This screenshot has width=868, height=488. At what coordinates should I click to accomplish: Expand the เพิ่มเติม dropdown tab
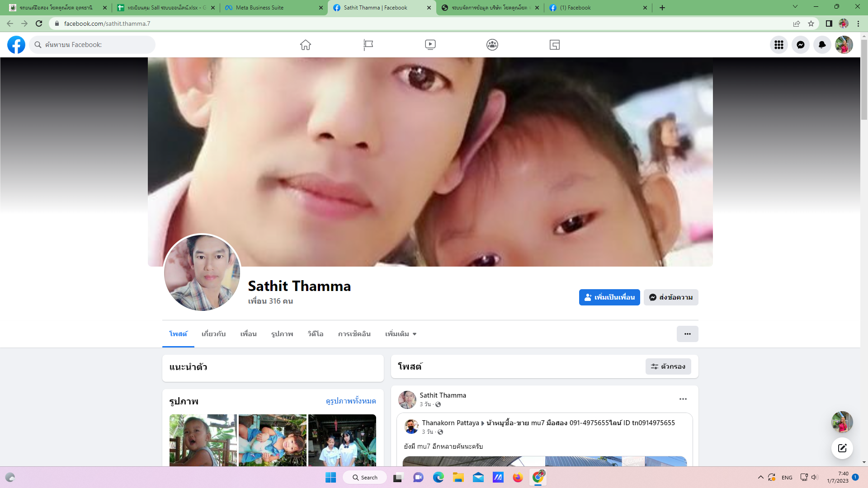coord(401,334)
